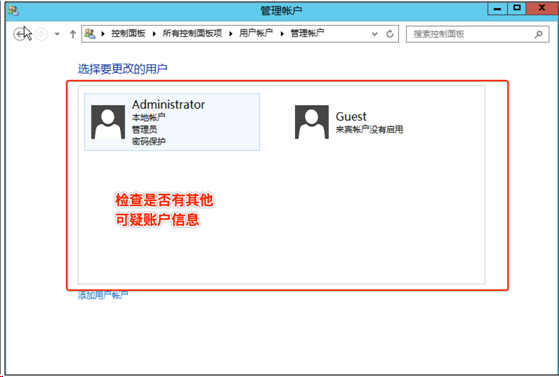This screenshot has height=377, width=559.
Task: Go up one folder level
Action: 73,34
